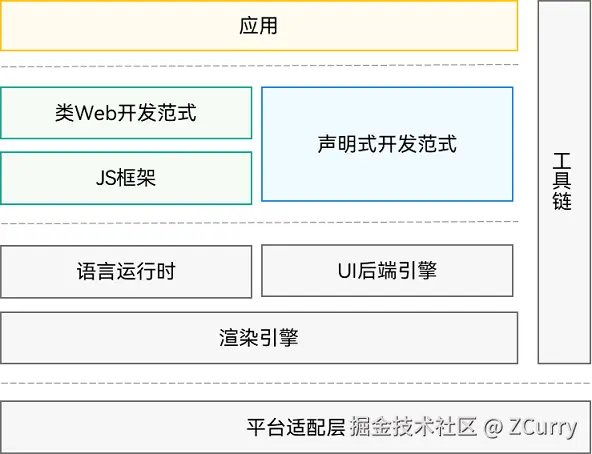The height and width of the screenshot is (454, 592).
Task: Click the JS框架 box
Action: 126,178
